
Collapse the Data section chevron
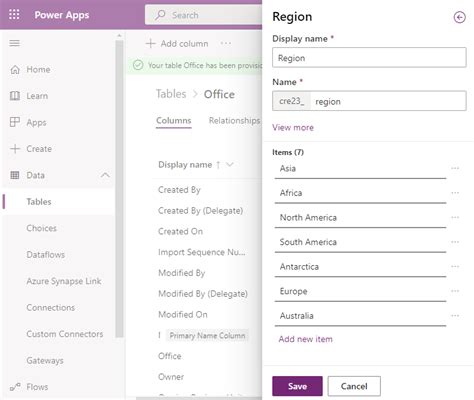(105, 175)
